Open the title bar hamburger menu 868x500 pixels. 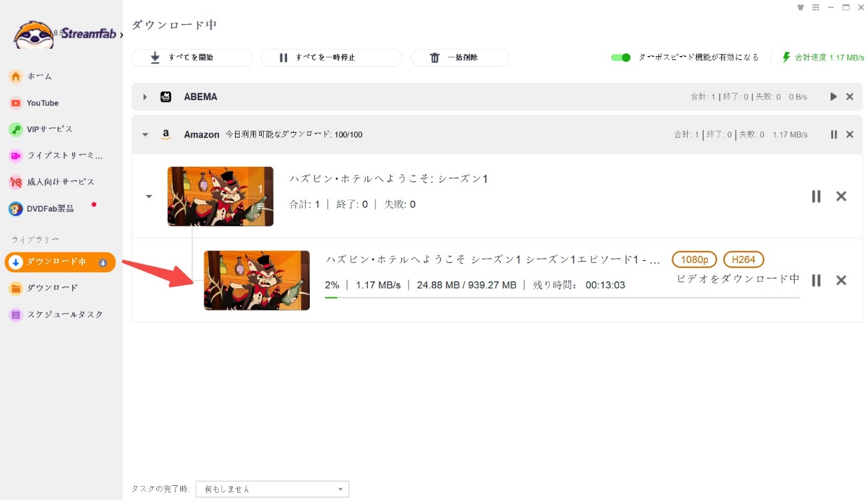tap(815, 7)
